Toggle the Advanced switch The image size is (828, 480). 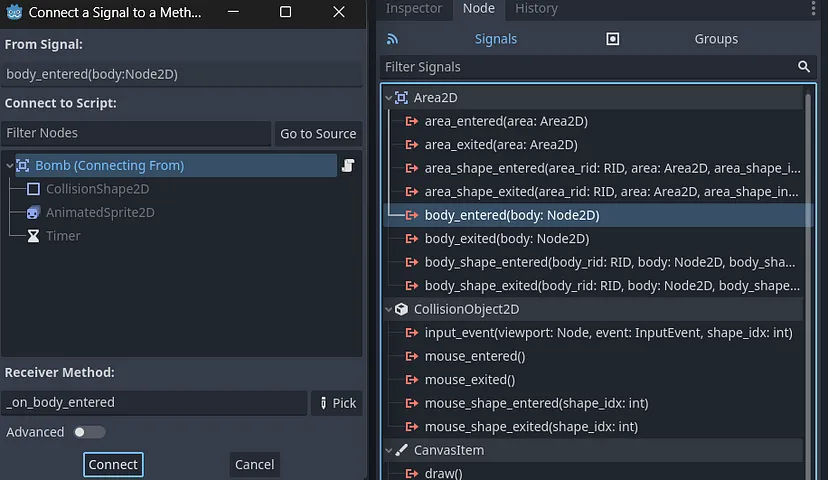tap(89, 432)
